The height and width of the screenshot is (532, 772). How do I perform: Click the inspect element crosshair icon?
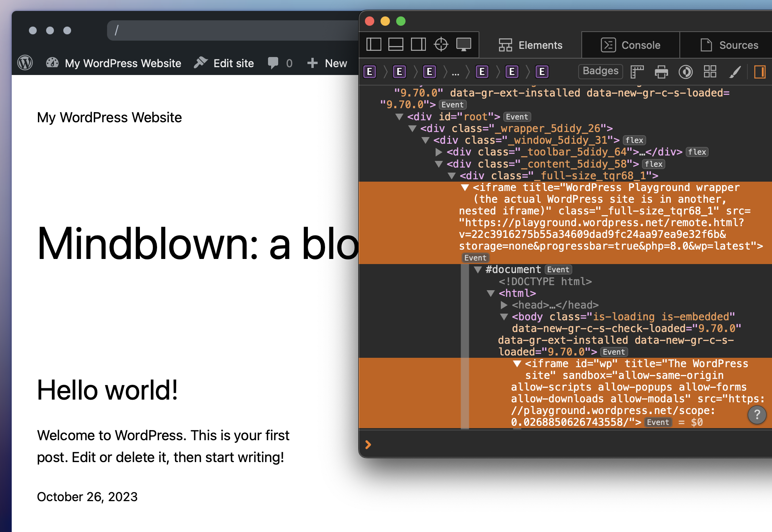[x=441, y=45]
